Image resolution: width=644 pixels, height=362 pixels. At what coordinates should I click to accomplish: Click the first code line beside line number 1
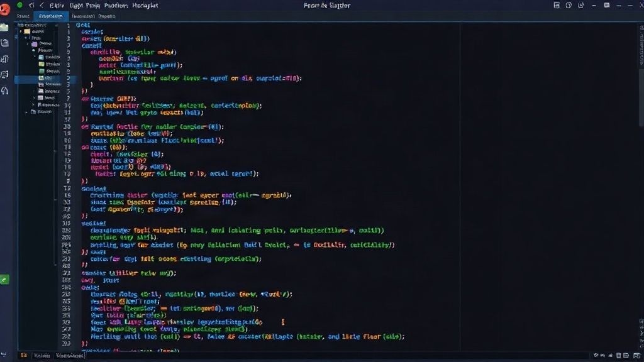pos(83,25)
